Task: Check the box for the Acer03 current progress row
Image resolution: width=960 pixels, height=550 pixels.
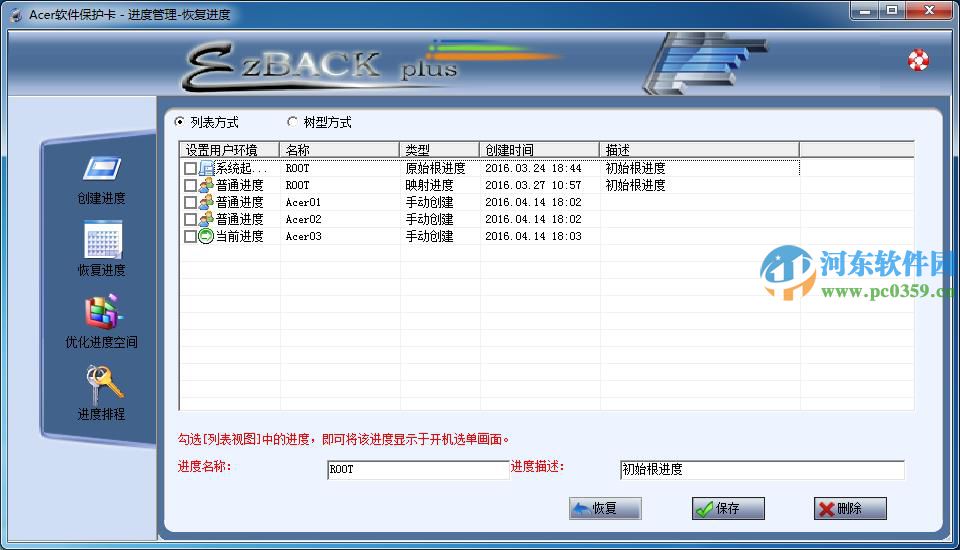Action: pyautogui.click(x=190, y=236)
